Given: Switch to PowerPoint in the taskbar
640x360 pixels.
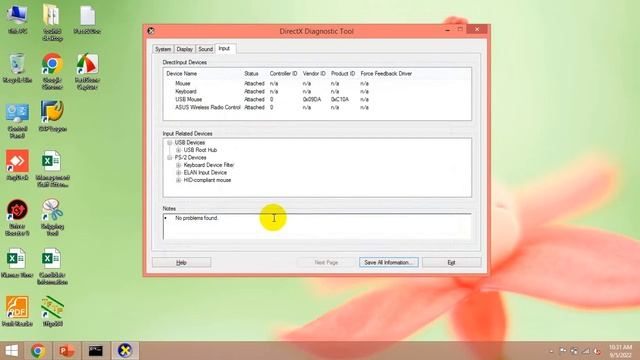Looking at the screenshot, I should click(67, 351).
